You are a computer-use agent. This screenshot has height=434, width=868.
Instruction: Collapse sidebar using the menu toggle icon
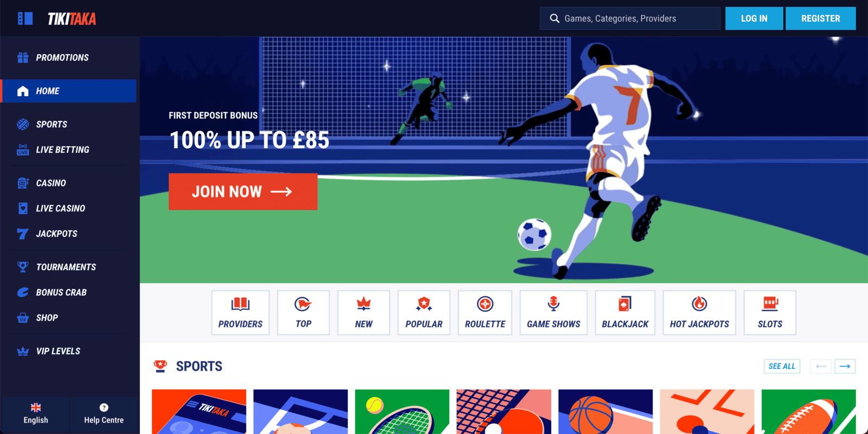coord(25,18)
